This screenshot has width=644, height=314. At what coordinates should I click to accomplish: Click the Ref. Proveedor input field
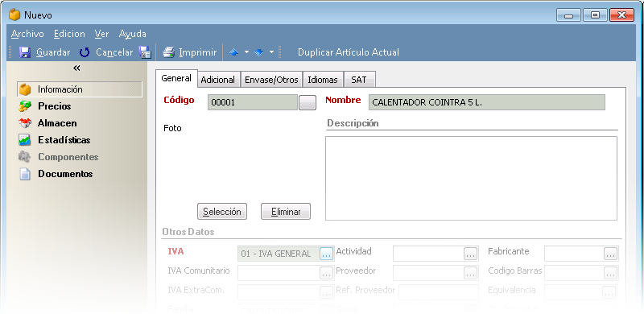coord(439,291)
